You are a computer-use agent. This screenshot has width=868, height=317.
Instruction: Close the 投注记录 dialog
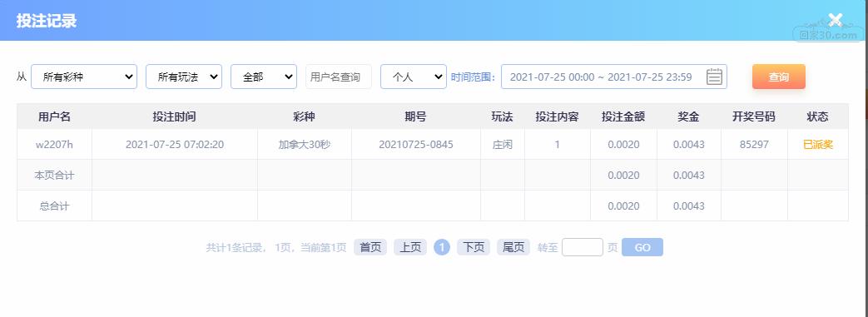tap(835, 21)
